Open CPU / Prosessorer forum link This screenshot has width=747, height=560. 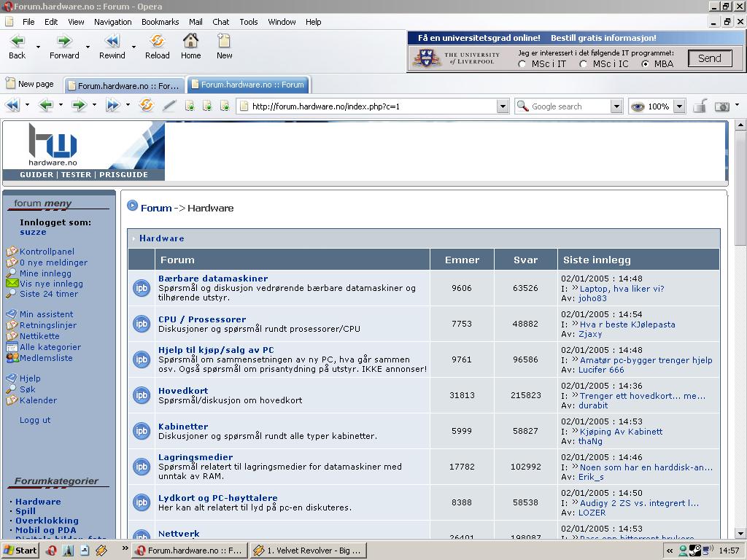202,319
